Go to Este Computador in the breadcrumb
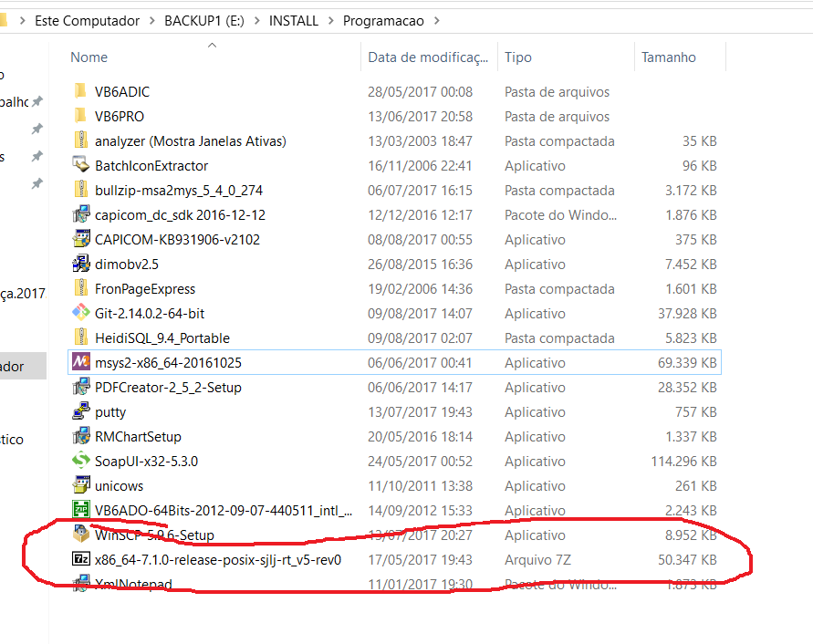 pos(87,21)
